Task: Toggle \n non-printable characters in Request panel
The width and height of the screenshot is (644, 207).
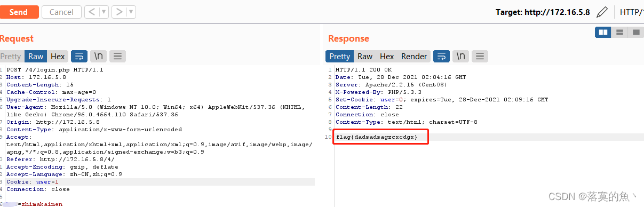Action: (99, 56)
